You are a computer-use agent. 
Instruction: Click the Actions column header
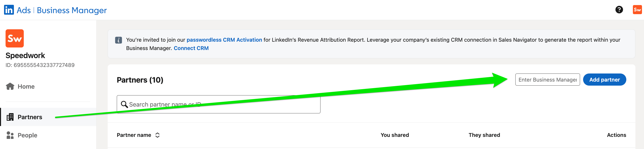tap(617, 135)
